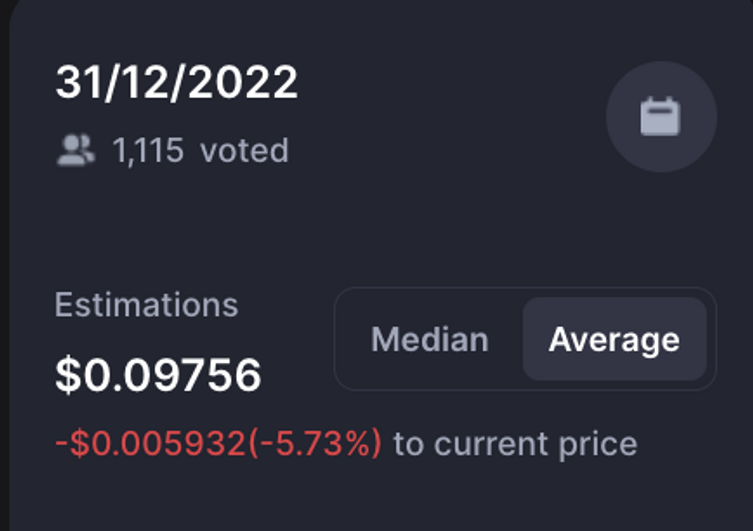Click the voters people icon
Screen dimensions: 753x531
[75, 150]
